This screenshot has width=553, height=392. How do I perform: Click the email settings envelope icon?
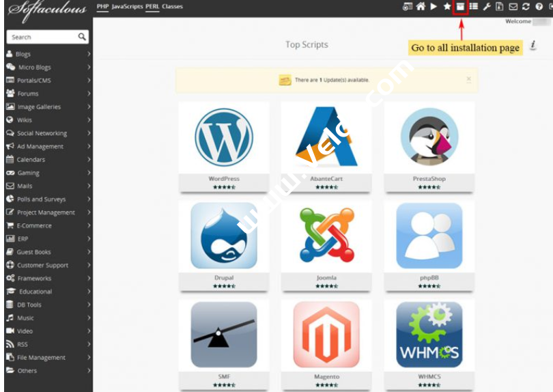point(513,7)
